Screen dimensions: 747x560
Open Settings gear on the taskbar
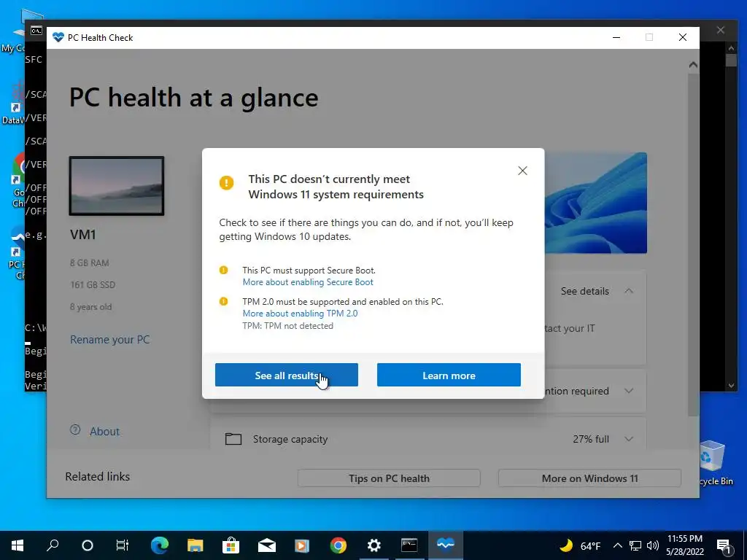click(x=374, y=545)
